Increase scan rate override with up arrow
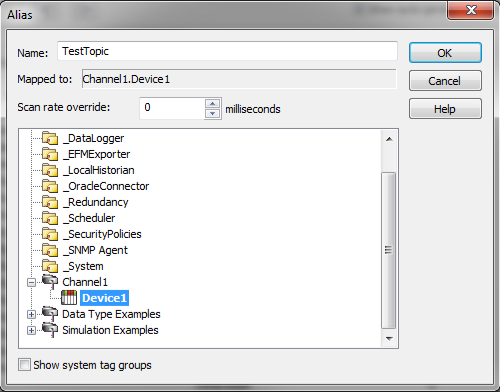Image resolution: width=500 pixels, height=392 pixels. pos(213,103)
